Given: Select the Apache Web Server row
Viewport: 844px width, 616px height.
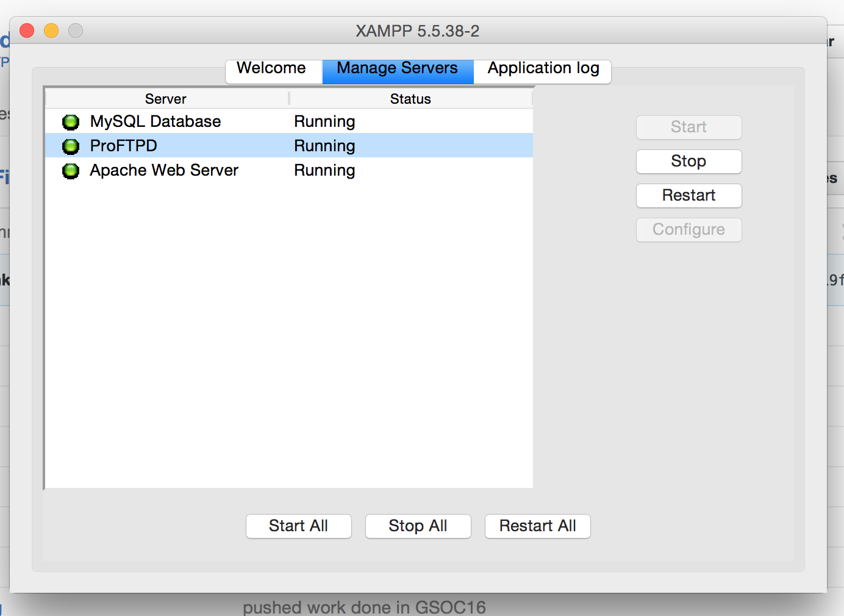Looking at the screenshot, I should (x=289, y=170).
